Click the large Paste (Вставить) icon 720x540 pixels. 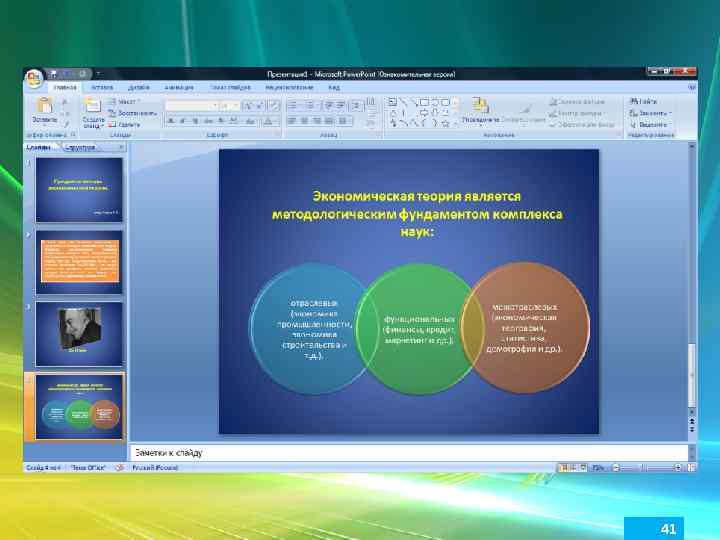pos(45,106)
